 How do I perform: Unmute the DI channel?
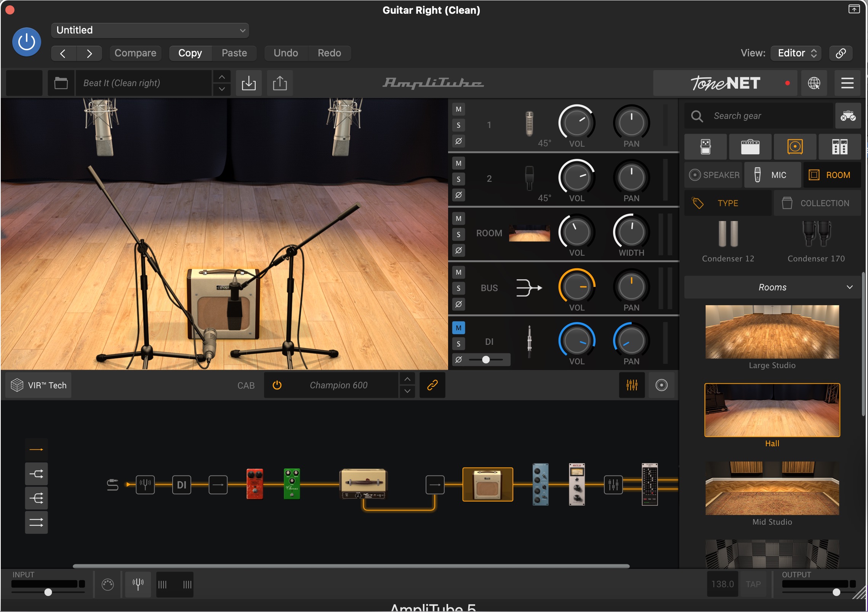pos(459,328)
